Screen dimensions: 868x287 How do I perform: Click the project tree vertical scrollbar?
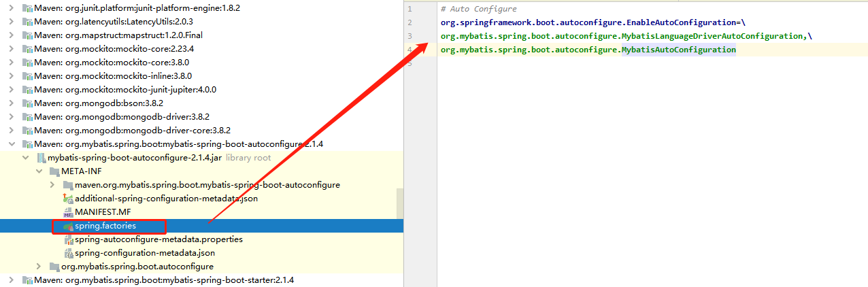pyautogui.click(x=400, y=204)
